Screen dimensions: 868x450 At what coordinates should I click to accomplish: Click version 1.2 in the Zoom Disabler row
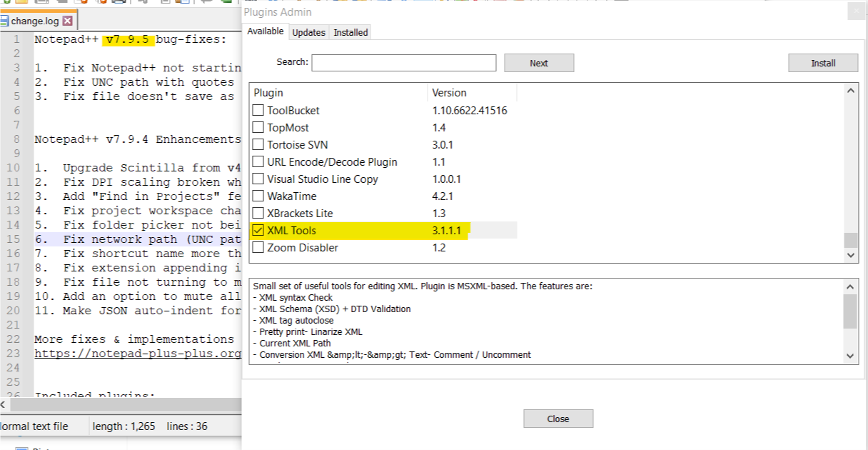[439, 248]
